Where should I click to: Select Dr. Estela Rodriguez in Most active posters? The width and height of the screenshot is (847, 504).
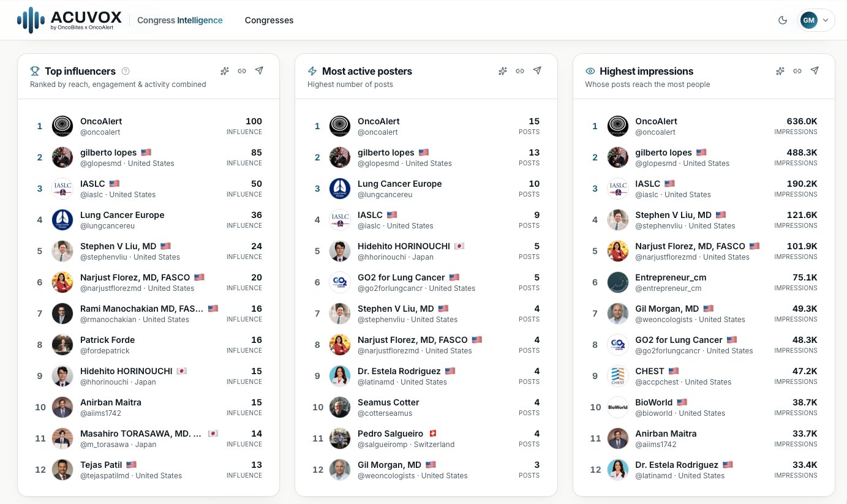[x=399, y=371]
